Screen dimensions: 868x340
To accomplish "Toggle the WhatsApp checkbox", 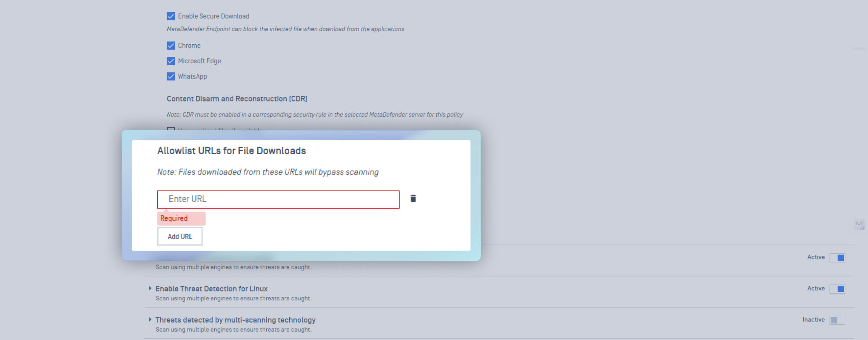I will (x=171, y=76).
